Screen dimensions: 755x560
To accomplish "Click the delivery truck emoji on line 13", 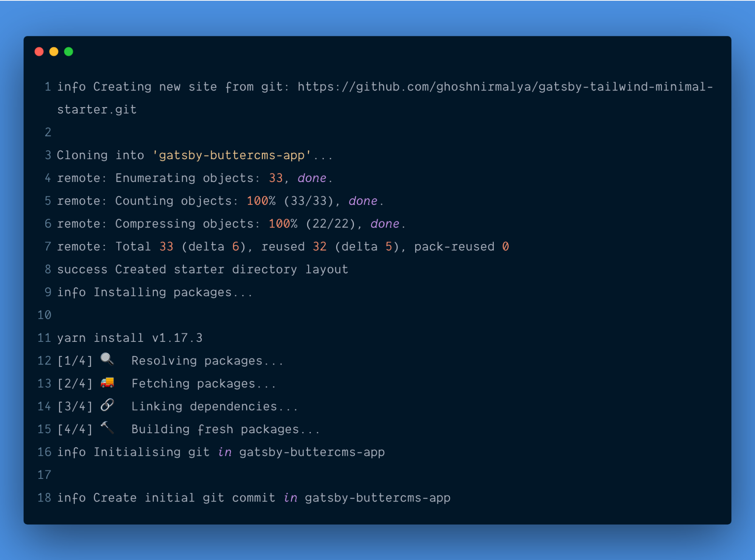I will (107, 383).
